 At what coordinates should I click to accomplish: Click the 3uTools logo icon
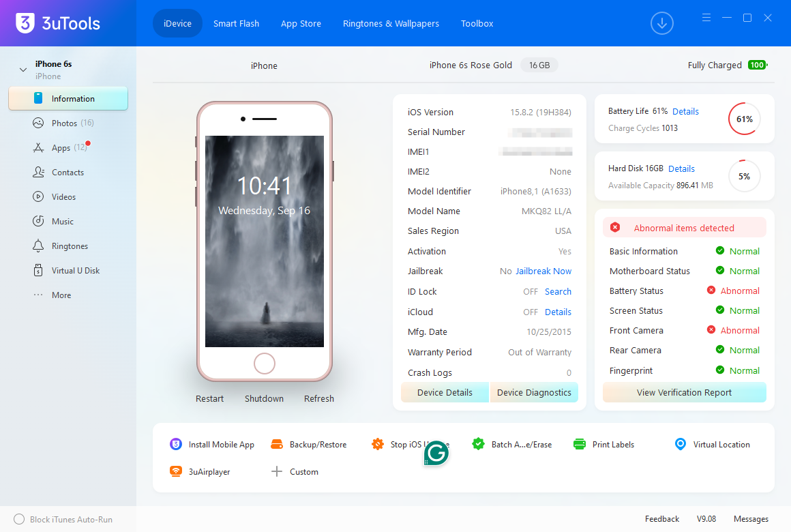point(25,23)
